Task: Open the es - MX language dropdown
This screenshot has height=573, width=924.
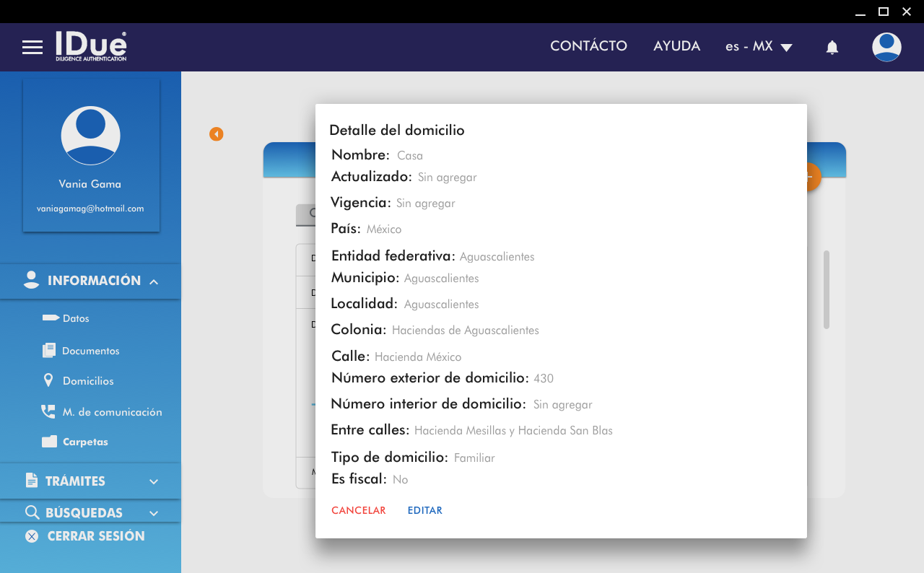Action: 759,47
